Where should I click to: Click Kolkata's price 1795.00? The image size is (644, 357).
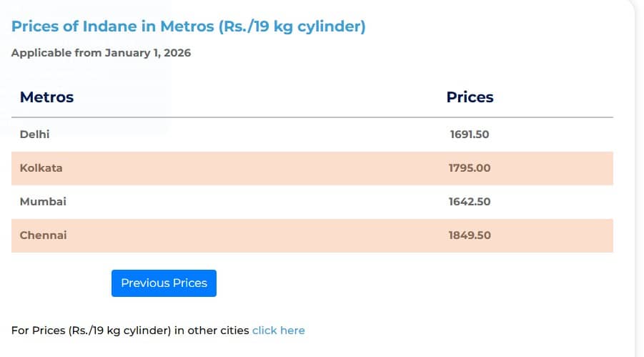point(470,168)
